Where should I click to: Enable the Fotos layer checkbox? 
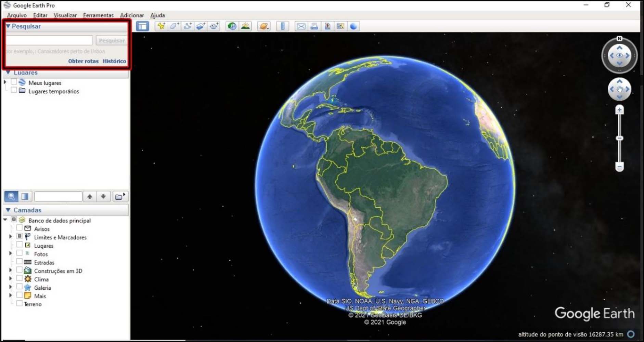[x=20, y=253]
